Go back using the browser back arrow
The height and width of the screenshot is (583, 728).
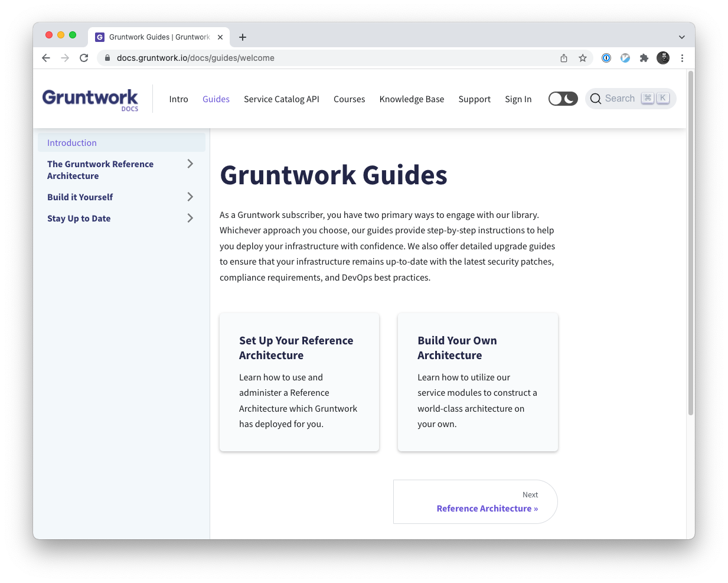tap(46, 58)
